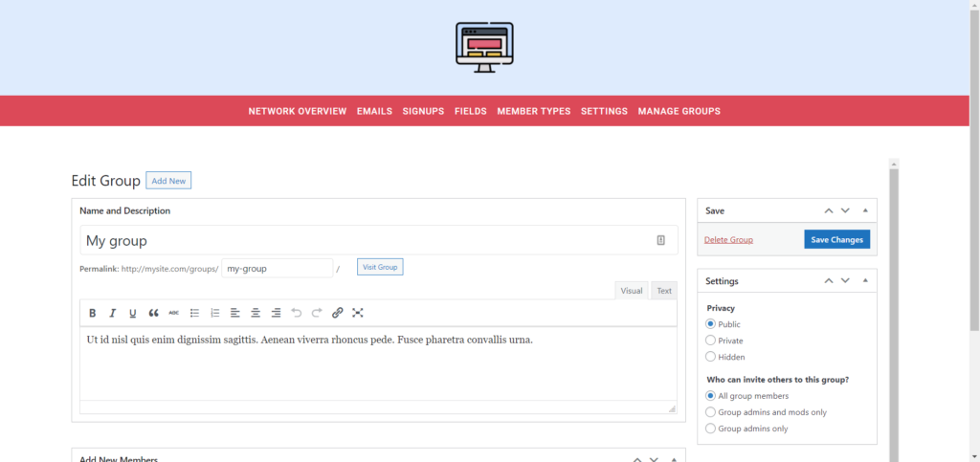Click the icon inside the group name field

[x=661, y=240]
